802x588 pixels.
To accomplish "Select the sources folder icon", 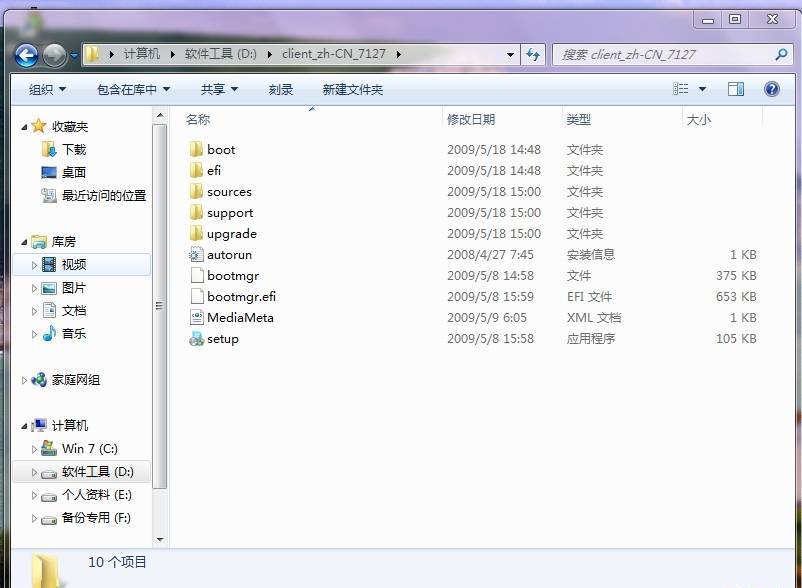I will pyautogui.click(x=196, y=192).
